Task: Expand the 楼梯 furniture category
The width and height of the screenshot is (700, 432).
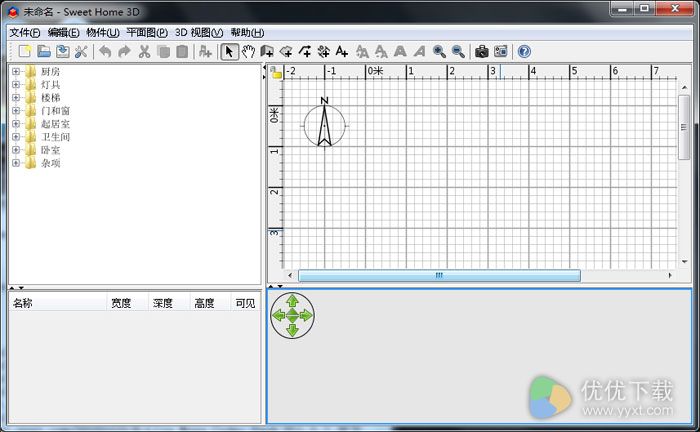Action: point(16,97)
